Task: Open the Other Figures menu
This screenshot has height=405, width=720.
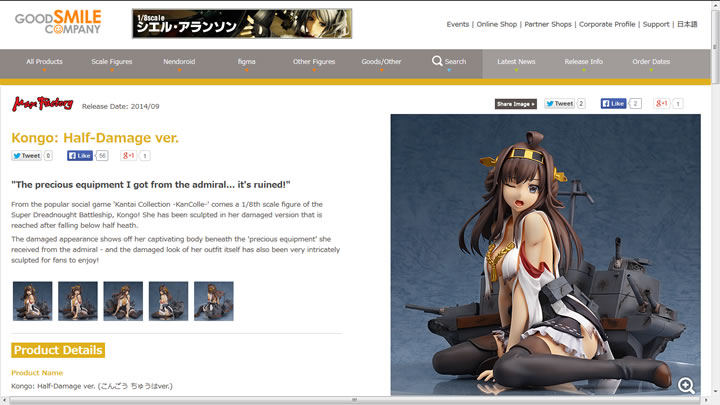Action: [314, 62]
